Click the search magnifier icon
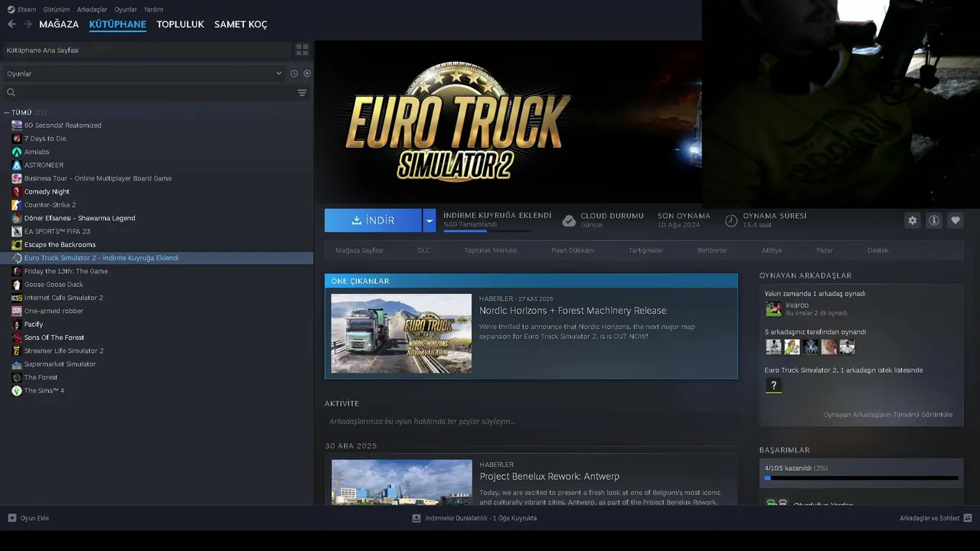Viewport: 980px width, 551px height. pyautogui.click(x=11, y=93)
